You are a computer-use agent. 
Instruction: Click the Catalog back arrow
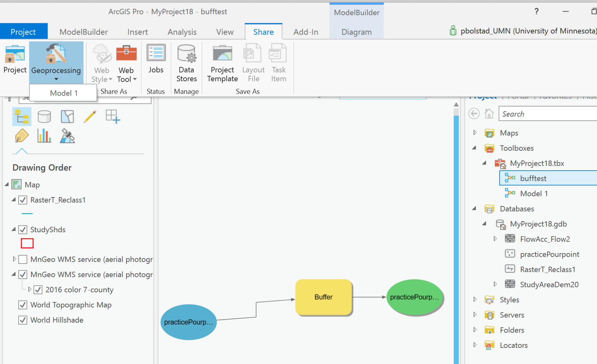[x=474, y=114]
